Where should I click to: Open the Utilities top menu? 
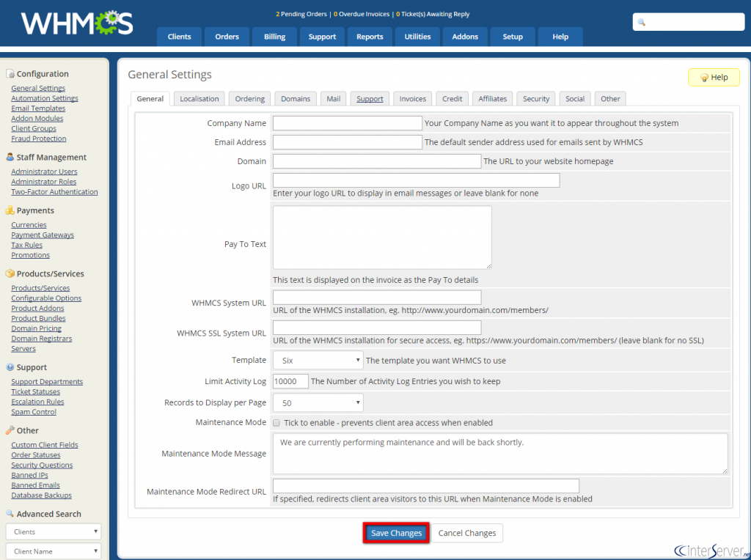pos(417,37)
